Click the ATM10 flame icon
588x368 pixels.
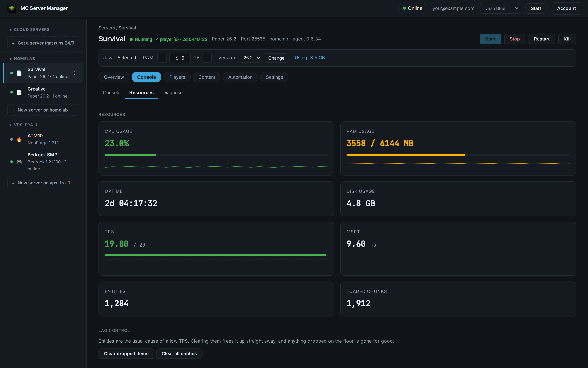tap(19, 139)
